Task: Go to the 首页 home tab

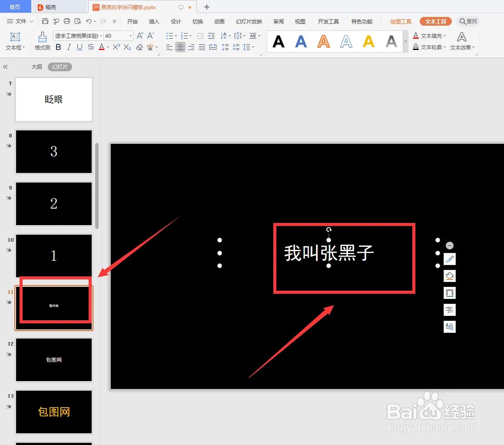Action: click(x=15, y=7)
